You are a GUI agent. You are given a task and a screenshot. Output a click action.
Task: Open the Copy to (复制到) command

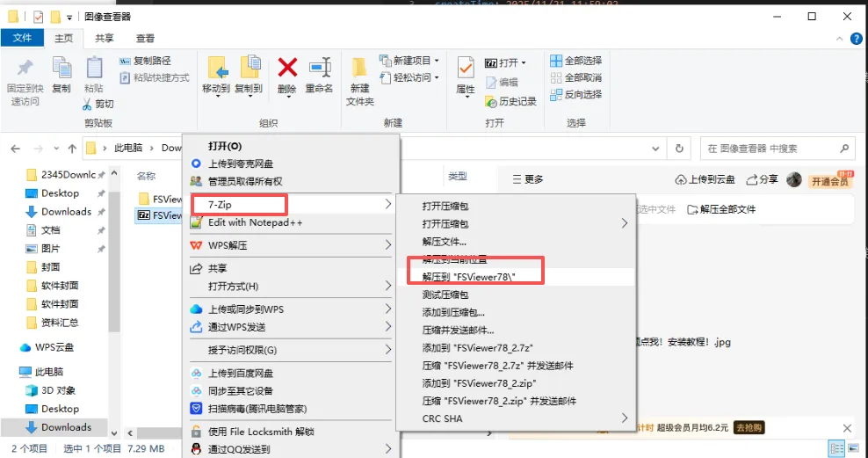pyautogui.click(x=249, y=76)
